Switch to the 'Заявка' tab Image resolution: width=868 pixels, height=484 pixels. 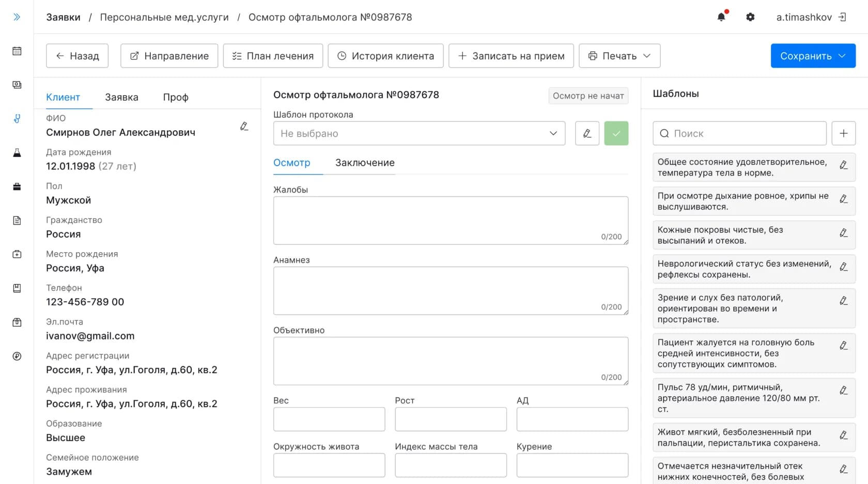point(121,97)
